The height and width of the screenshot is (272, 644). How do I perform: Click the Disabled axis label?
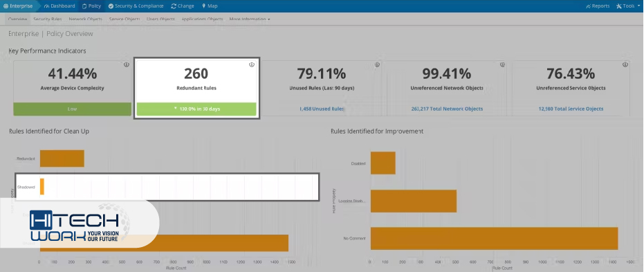tap(358, 163)
